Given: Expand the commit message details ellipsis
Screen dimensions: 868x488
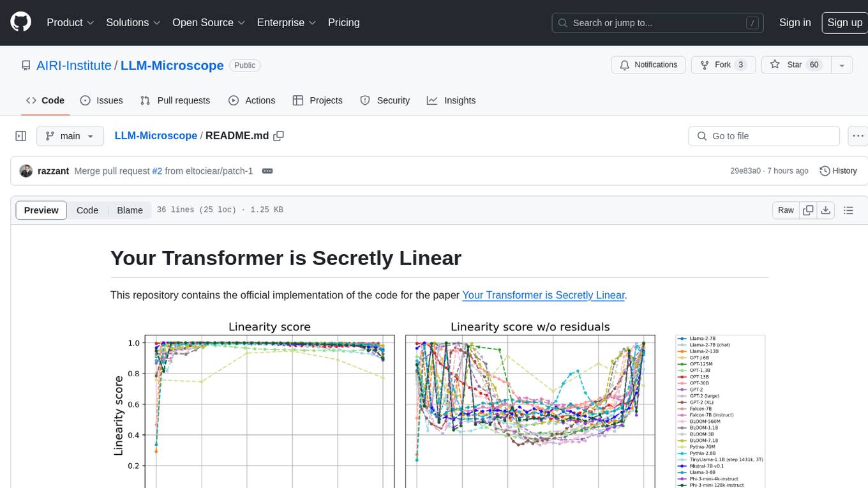Looking at the screenshot, I should point(267,171).
